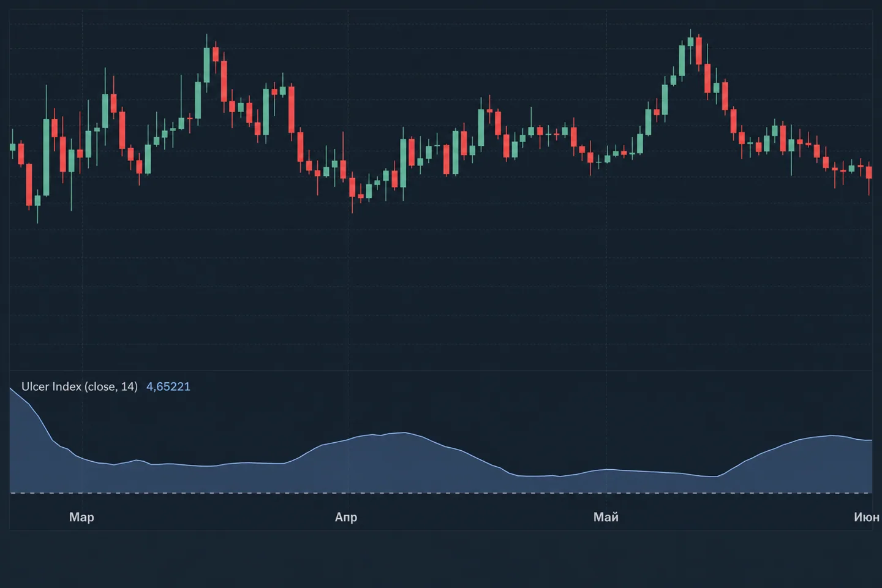Select the Ulcer Index (close, 14) indicator label
The height and width of the screenshot is (588, 882).
point(80,386)
